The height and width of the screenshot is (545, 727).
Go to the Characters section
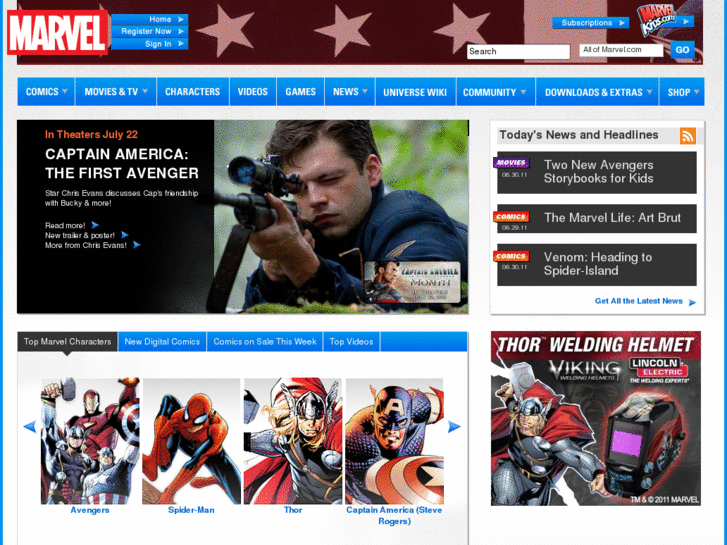point(192,92)
